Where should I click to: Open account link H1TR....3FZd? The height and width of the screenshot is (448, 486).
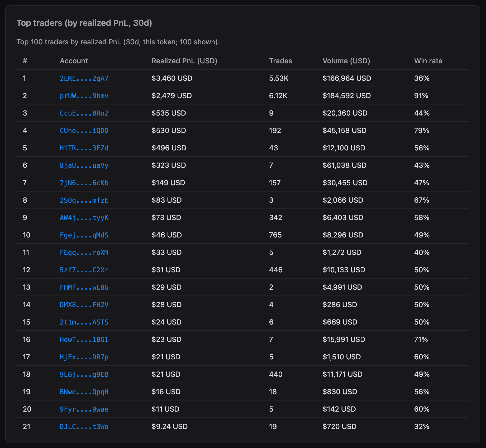[84, 148]
